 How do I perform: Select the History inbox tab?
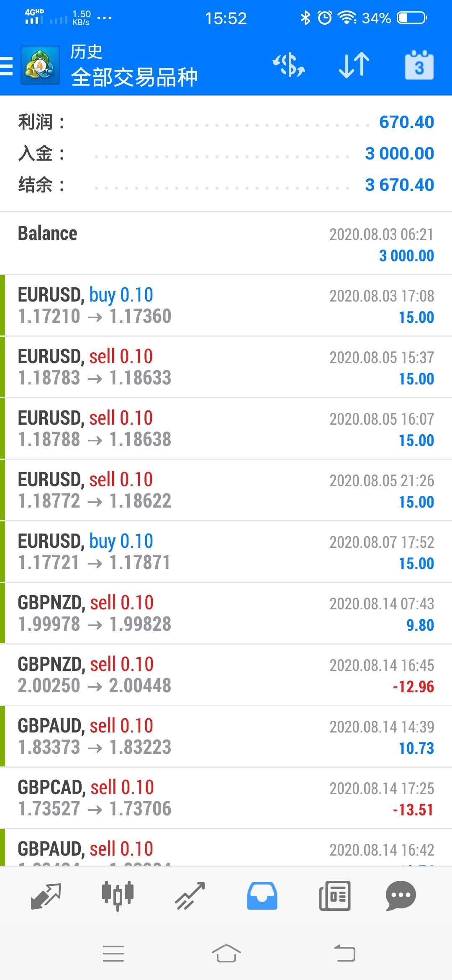pos(262,896)
